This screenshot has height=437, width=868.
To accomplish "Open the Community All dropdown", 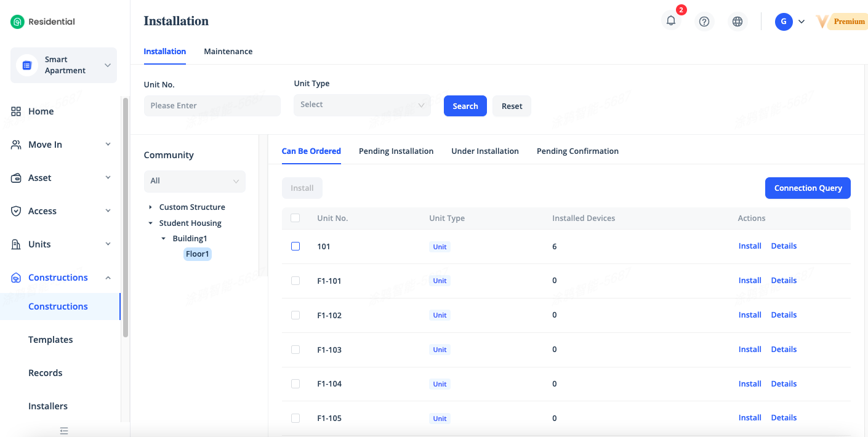I will pyautogui.click(x=195, y=181).
